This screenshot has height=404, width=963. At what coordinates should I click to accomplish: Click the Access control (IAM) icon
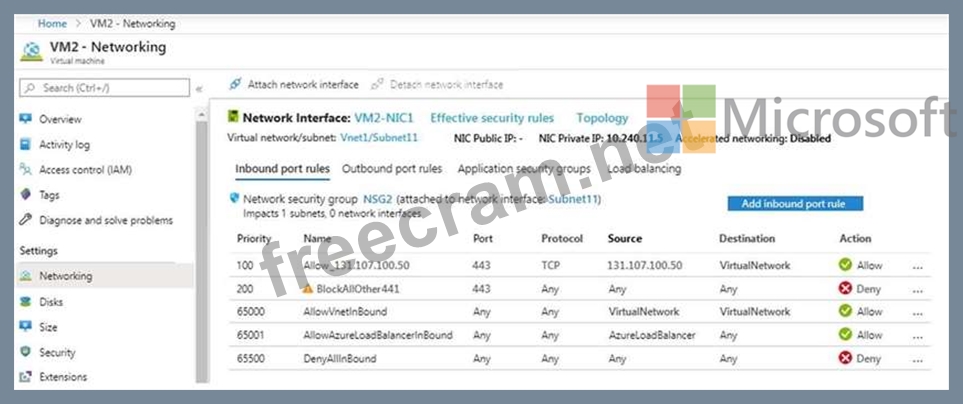click(26, 170)
